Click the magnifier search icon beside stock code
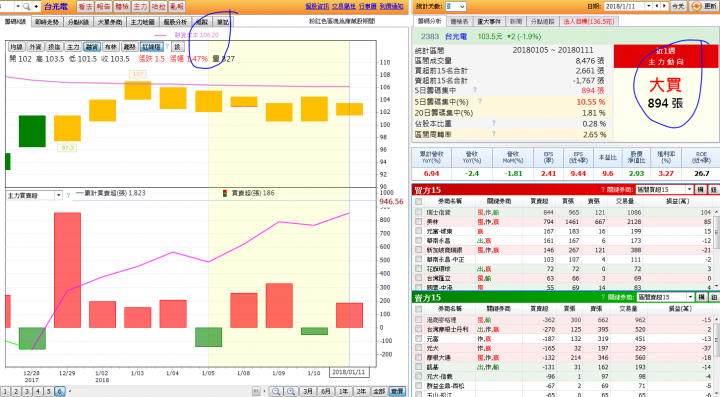Image resolution: width=720 pixels, height=397 pixels. pyautogui.click(x=27, y=6)
